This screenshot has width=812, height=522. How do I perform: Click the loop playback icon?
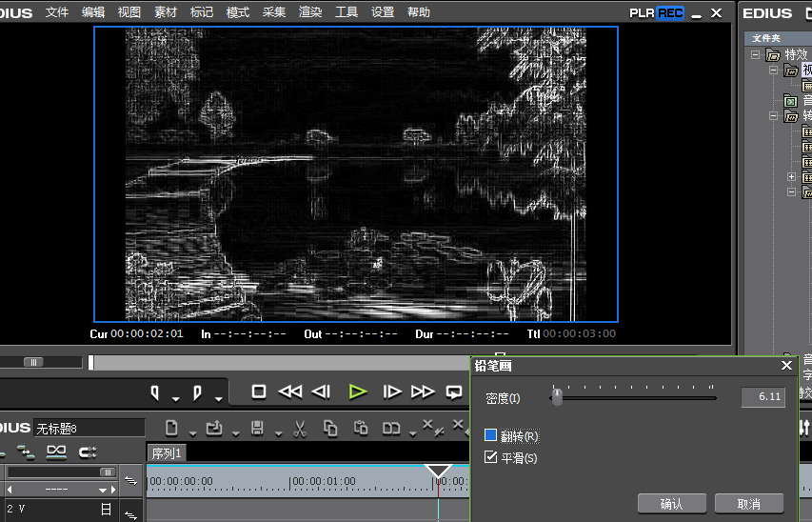click(x=454, y=392)
